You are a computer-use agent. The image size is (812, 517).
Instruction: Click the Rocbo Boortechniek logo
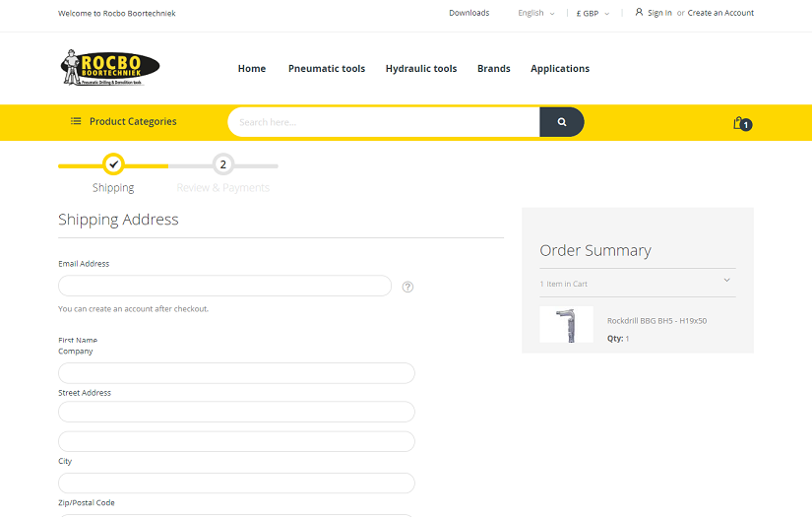(x=110, y=68)
